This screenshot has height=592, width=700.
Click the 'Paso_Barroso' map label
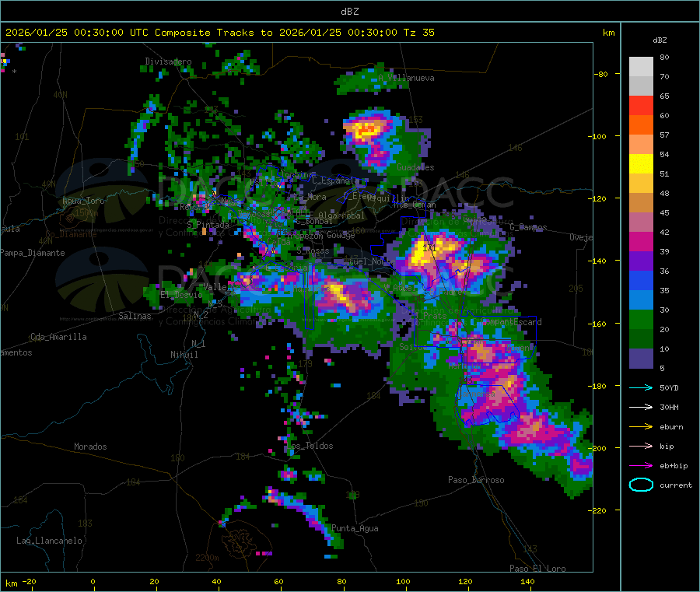[x=476, y=480]
